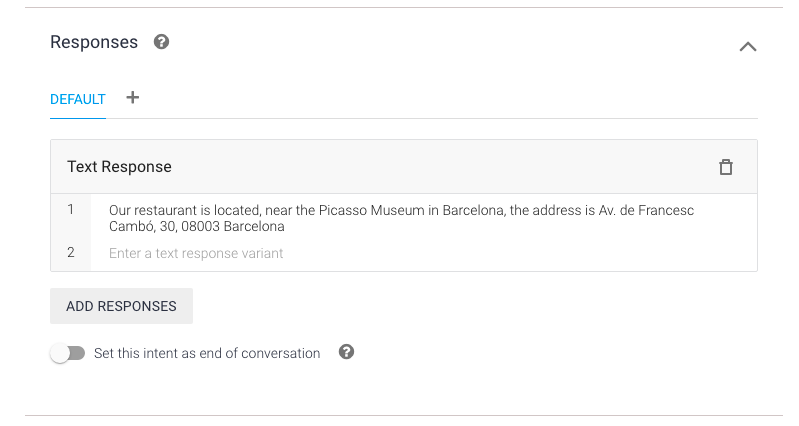
Task: Toggle 'Set this intent as end of conversation'
Action: pyautogui.click(x=68, y=353)
